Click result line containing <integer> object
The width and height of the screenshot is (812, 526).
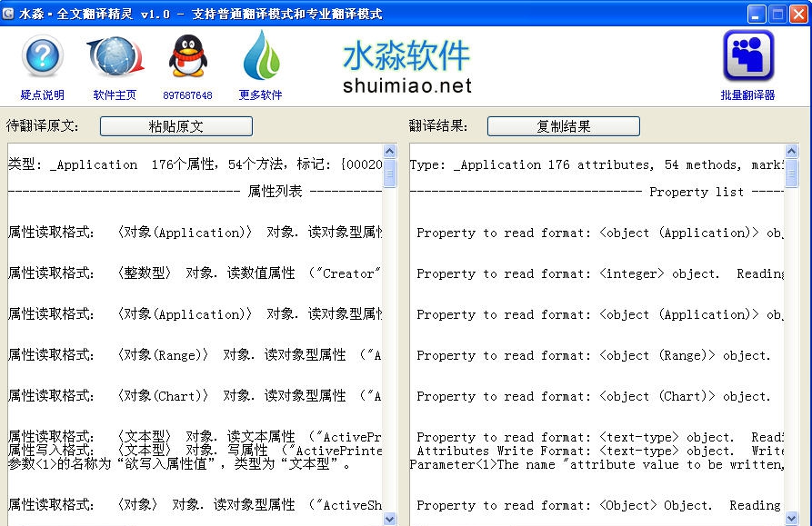tap(600, 273)
